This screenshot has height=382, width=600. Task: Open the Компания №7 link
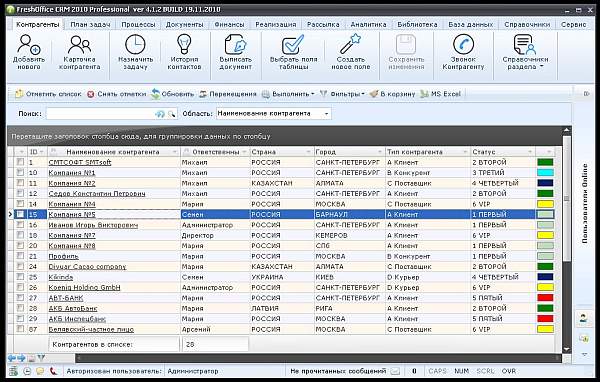click(x=72, y=235)
